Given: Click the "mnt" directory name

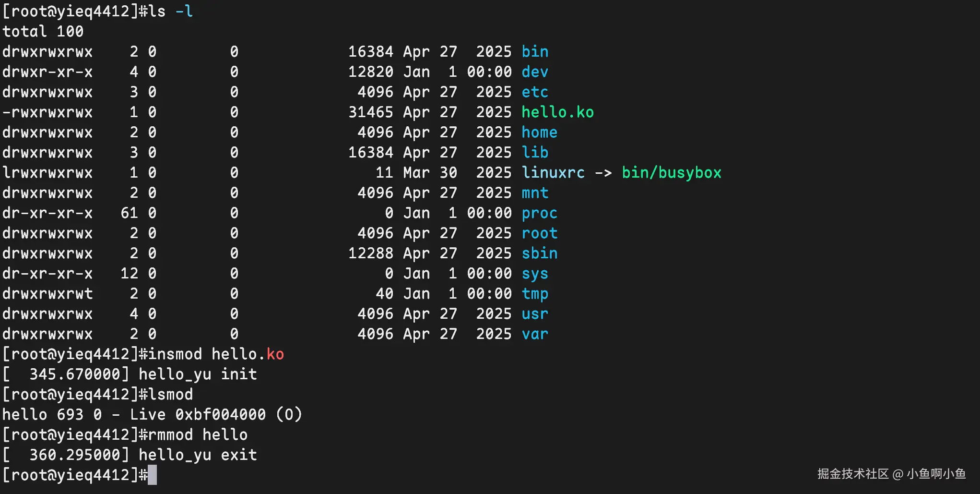Looking at the screenshot, I should click(x=535, y=193).
